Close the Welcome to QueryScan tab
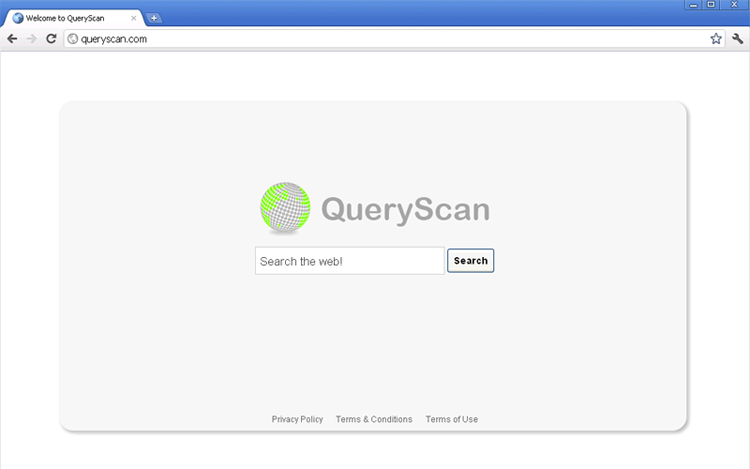The height and width of the screenshot is (469, 750). click(x=134, y=18)
